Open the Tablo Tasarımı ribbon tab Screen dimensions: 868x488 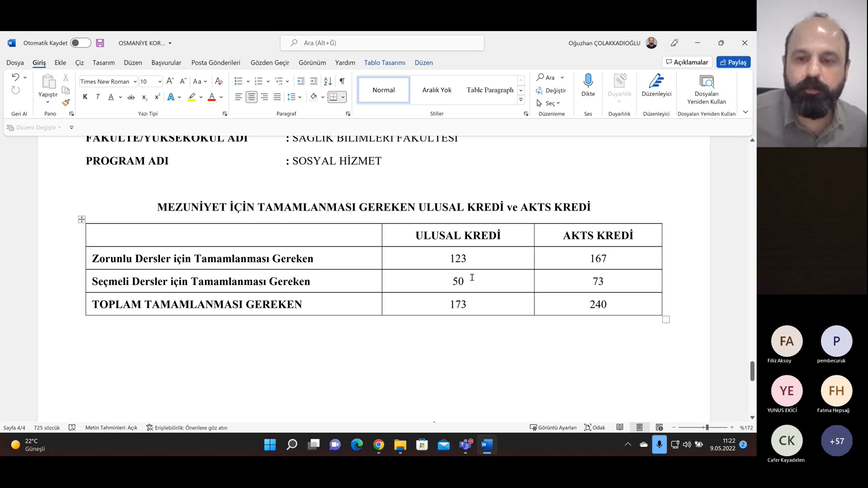384,63
